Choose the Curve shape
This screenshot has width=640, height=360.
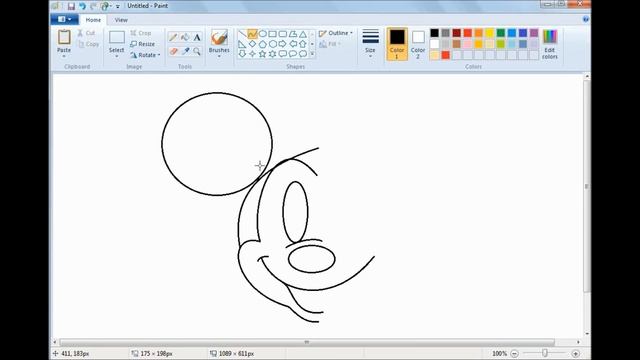[x=253, y=34]
